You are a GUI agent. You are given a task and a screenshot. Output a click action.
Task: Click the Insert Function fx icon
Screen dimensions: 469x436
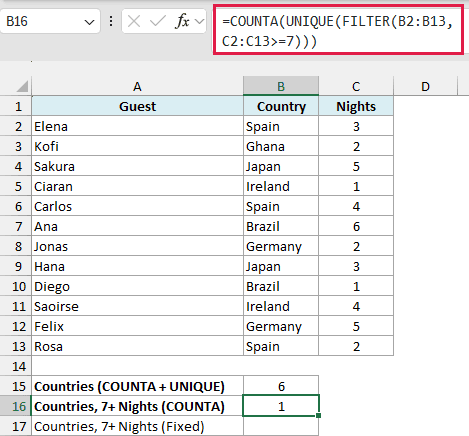pyautogui.click(x=182, y=22)
